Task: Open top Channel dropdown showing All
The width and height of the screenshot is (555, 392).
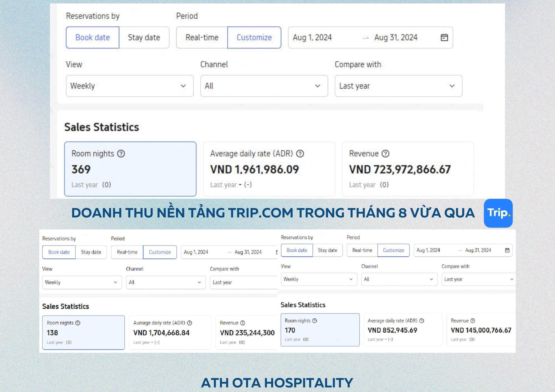Action: coord(264,86)
